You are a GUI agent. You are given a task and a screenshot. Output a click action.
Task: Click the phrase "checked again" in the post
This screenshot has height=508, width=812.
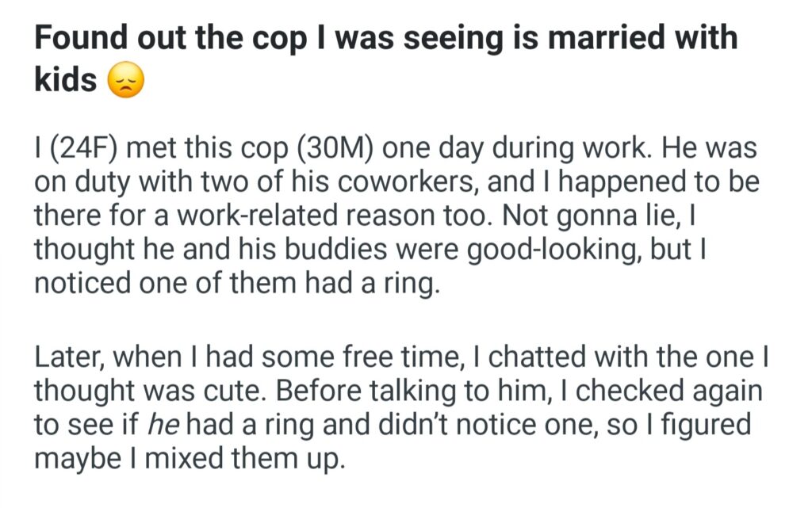(650, 392)
